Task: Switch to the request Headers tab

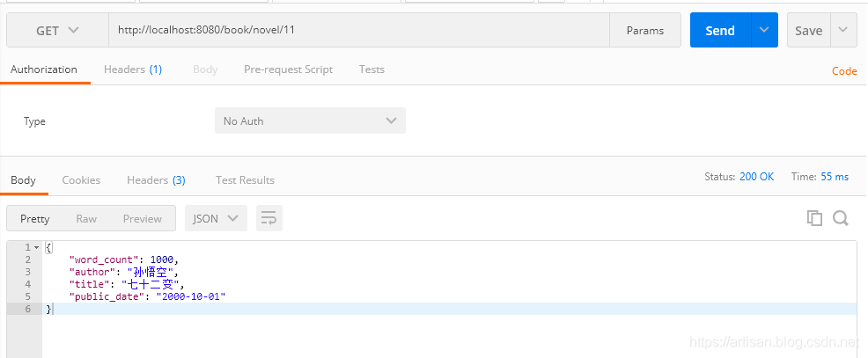Action: 132,69
